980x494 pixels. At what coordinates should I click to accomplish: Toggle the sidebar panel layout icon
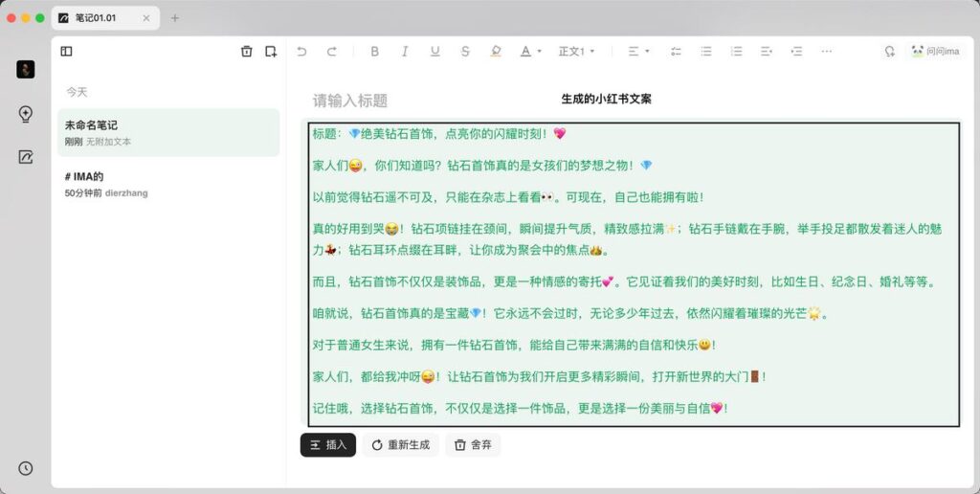(66, 52)
